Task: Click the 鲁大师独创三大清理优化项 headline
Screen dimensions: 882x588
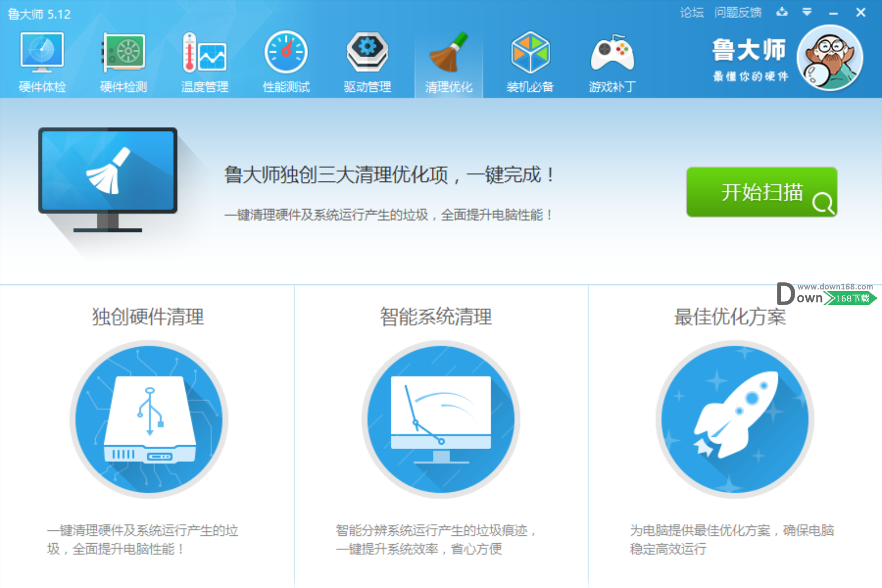Action: pos(390,175)
